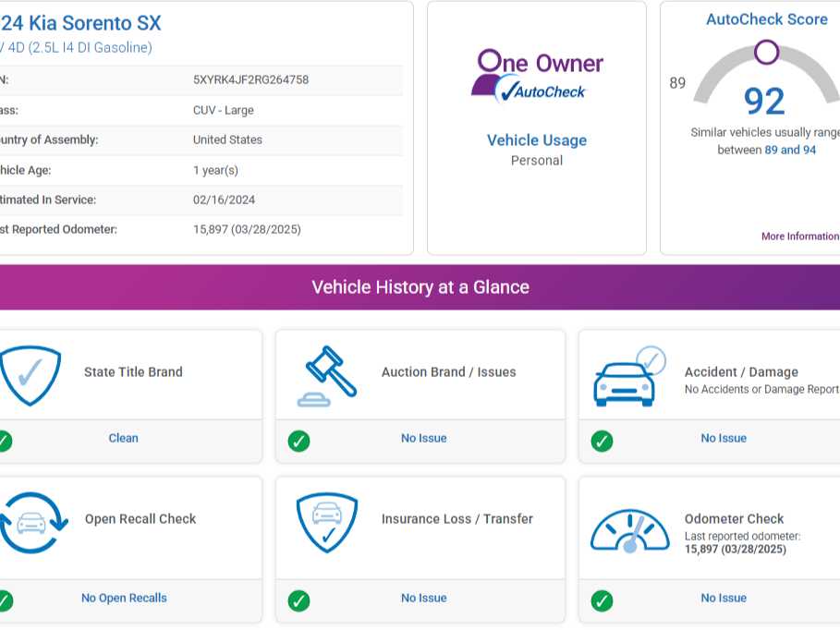
Task: Click the Country of Assembly label
Action: pyautogui.click(x=49, y=139)
